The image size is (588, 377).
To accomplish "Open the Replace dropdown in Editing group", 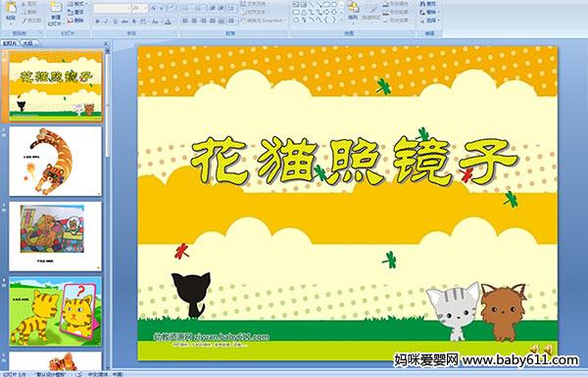I will click(x=428, y=12).
